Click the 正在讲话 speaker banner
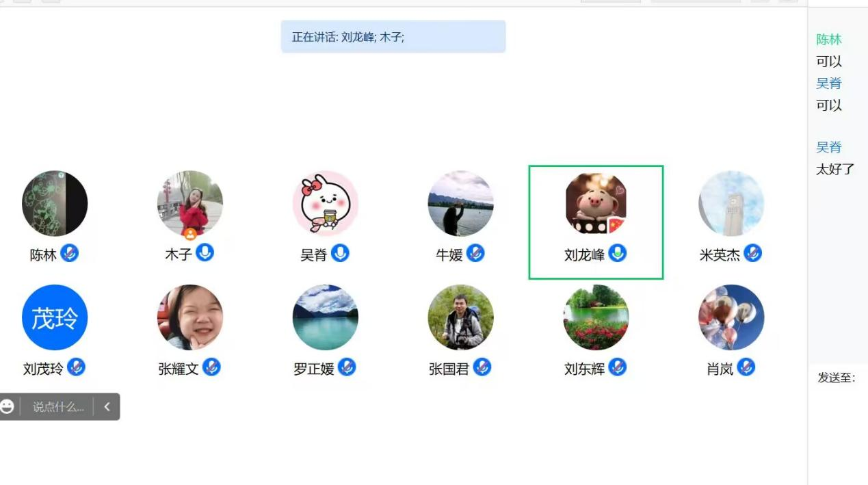 393,36
